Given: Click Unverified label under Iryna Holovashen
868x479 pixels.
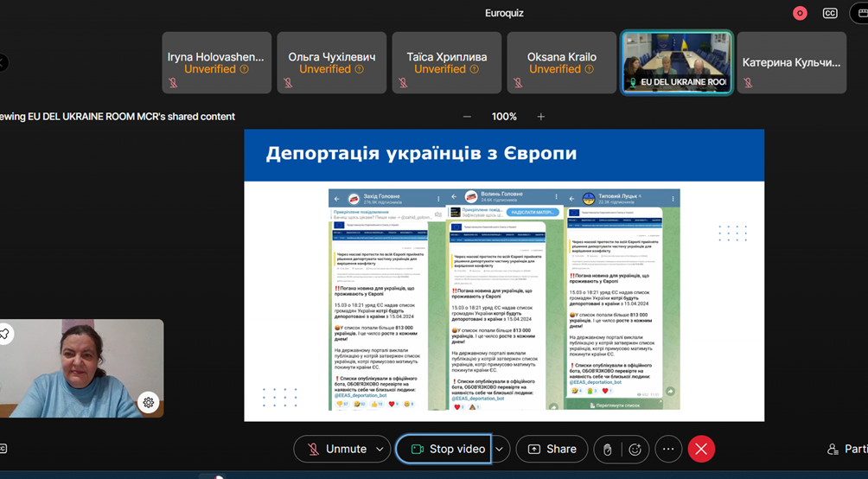Looking at the screenshot, I should (210, 69).
